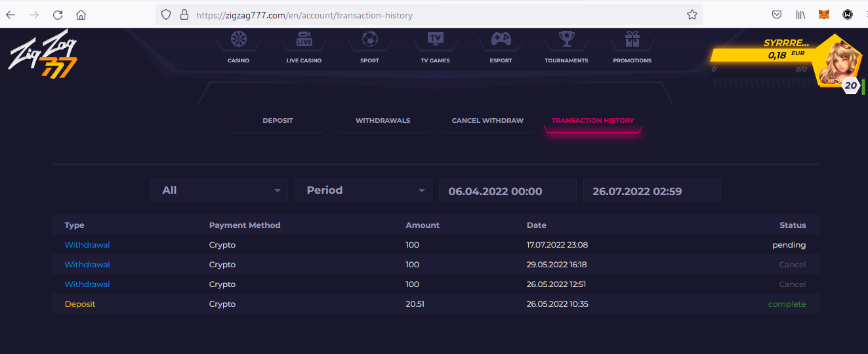Open the Casino section icon
The width and height of the screenshot is (868, 354).
pos(238,40)
